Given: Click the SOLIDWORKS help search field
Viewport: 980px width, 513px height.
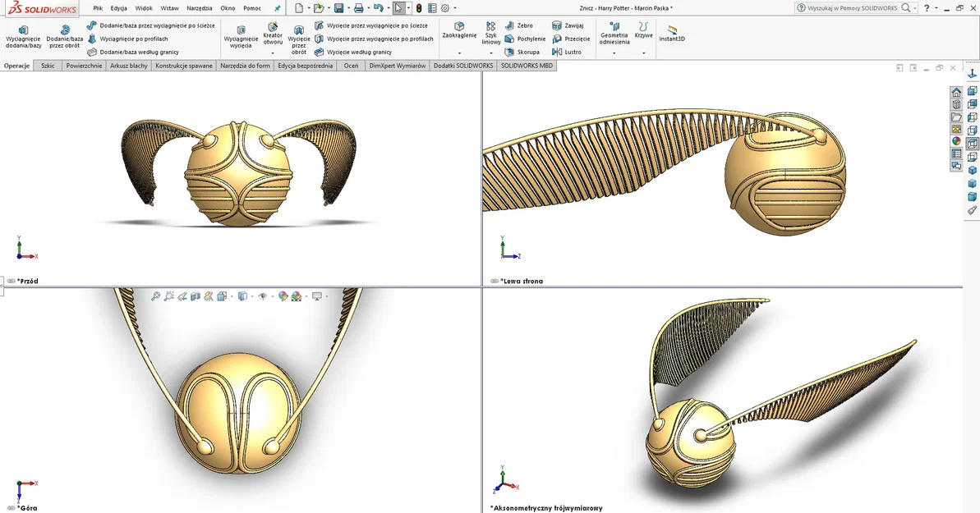Looking at the screenshot, I should click(854, 7).
